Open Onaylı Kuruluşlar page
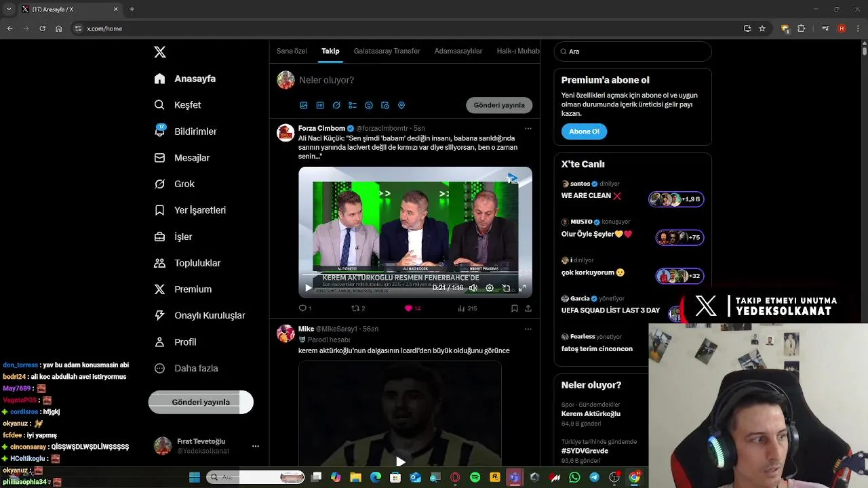Image resolution: width=868 pixels, height=488 pixels. (199, 315)
